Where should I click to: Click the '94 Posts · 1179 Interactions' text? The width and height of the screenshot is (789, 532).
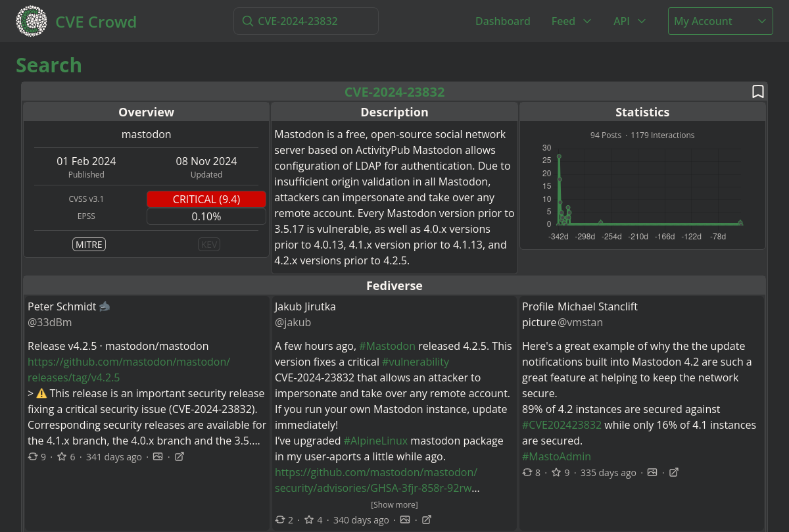(x=642, y=135)
